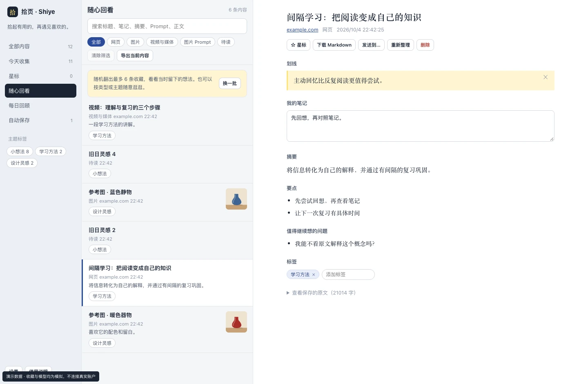Click the red 删除 button
This screenshot has width=588, height=384.
point(425,45)
